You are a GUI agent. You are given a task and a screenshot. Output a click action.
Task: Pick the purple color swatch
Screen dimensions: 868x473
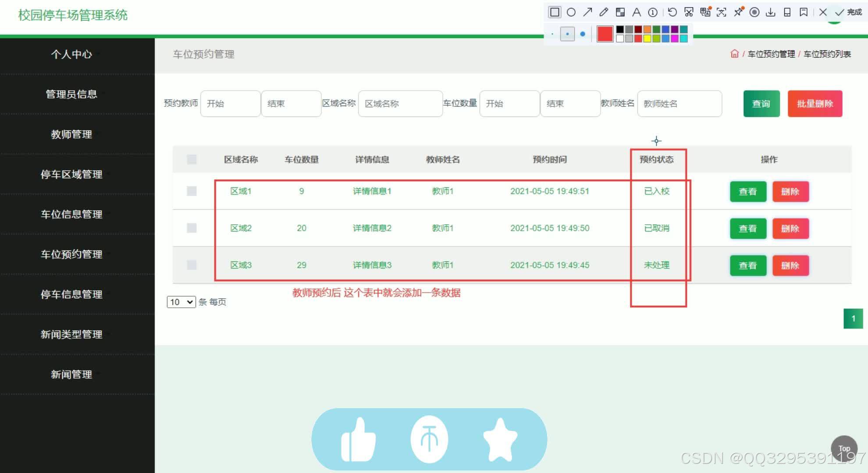point(675,29)
